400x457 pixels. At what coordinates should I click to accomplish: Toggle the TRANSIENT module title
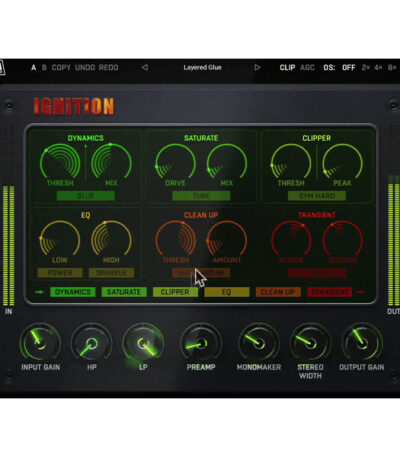317,215
